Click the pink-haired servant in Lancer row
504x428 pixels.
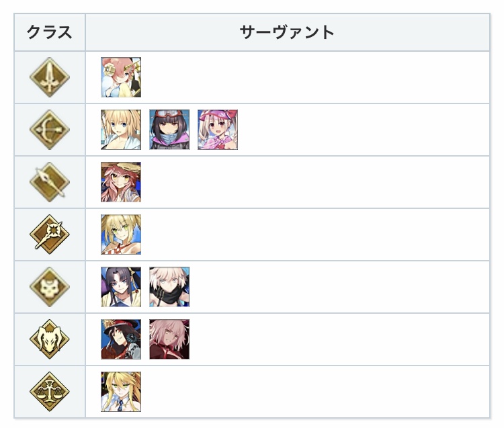point(121,182)
